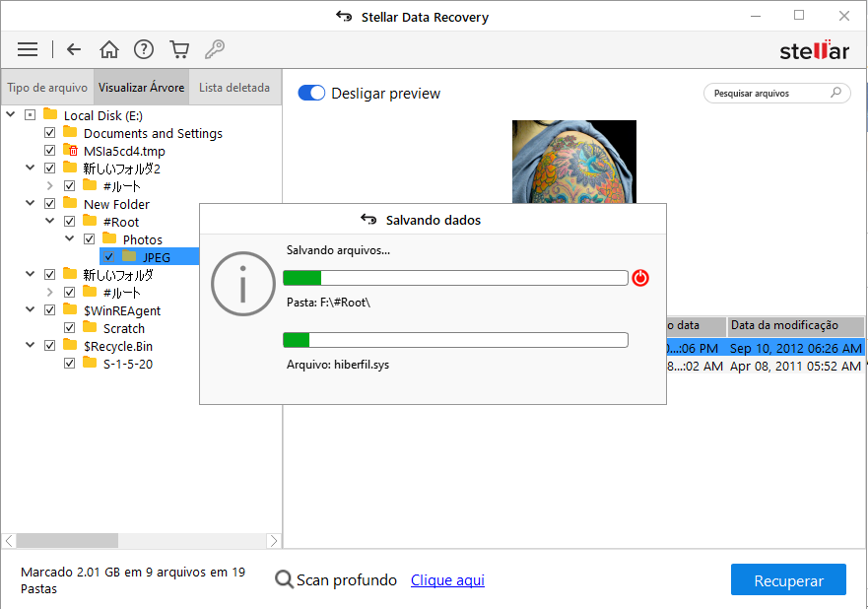Collapse the New Folder node
Screen dimensions: 868x609
point(31,203)
